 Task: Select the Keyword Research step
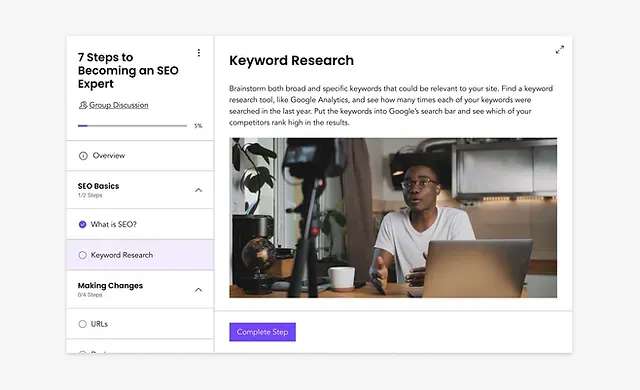(x=140, y=255)
